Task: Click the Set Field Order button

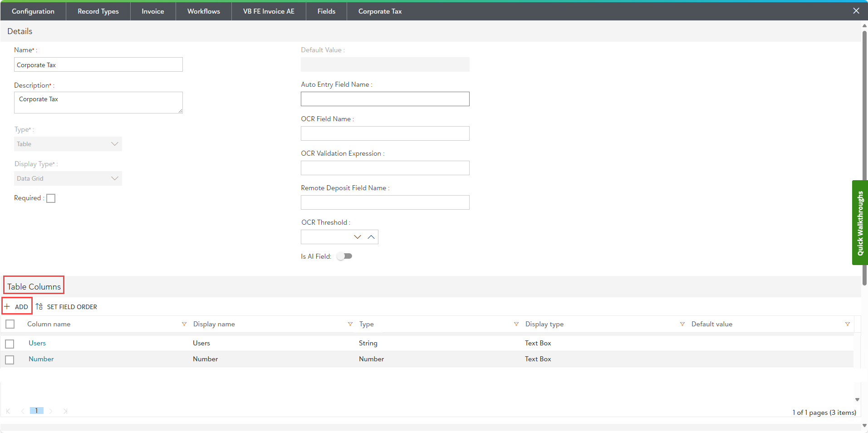Action: 66,307
